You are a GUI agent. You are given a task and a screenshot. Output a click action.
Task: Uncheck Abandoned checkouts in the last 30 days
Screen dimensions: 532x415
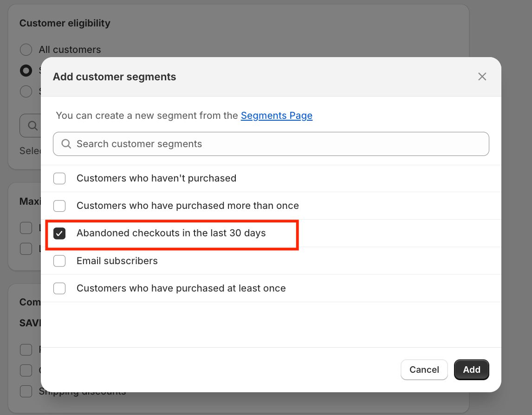59,233
